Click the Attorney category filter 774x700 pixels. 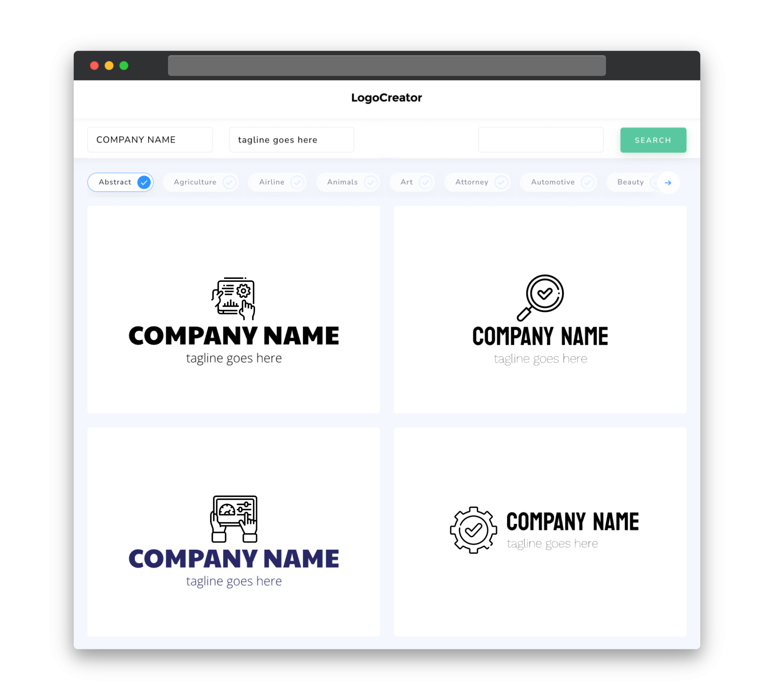(479, 182)
